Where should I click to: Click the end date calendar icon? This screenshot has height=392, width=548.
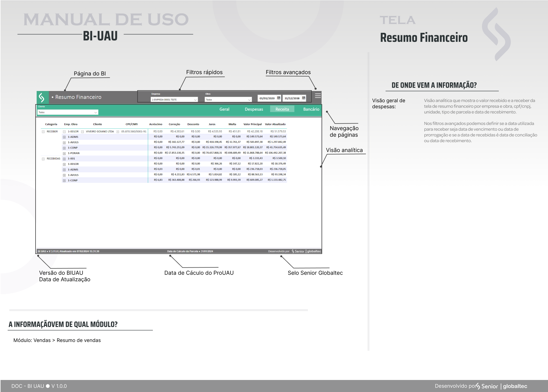tap(304, 98)
